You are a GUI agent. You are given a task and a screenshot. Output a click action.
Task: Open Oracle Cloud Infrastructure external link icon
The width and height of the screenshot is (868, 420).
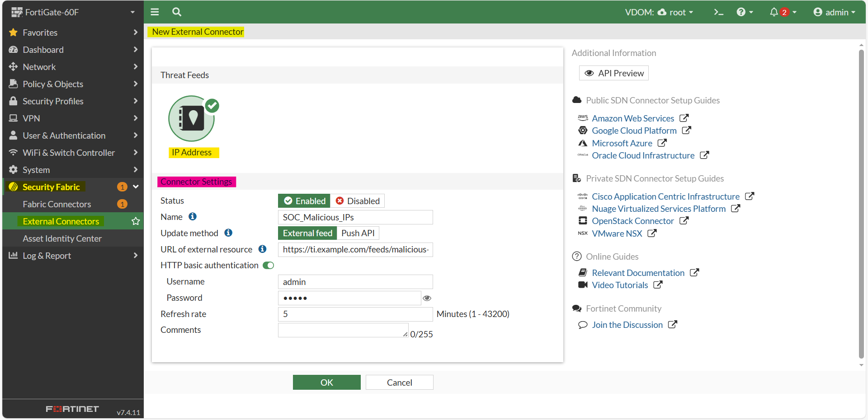pyautogui.click(x=704, y=155)
